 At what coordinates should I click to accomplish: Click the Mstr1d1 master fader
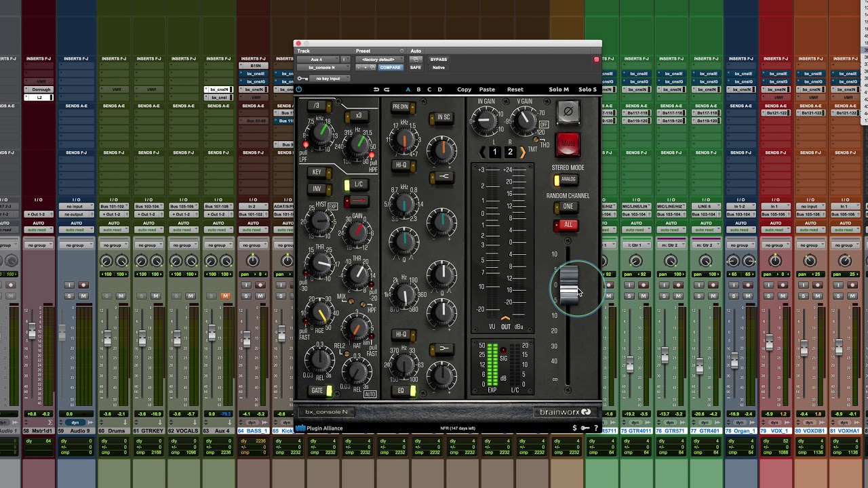coord(32,332)
